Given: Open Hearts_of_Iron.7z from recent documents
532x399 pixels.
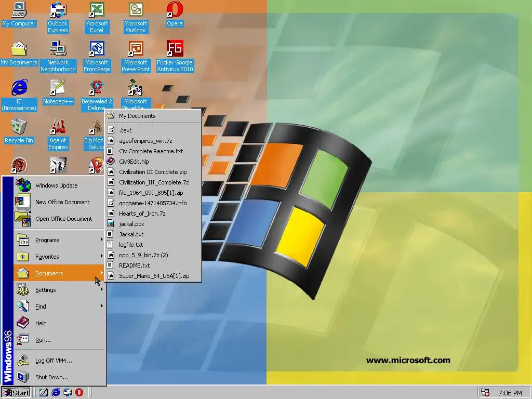Looking at the screenshot, I should pos(153,214).
